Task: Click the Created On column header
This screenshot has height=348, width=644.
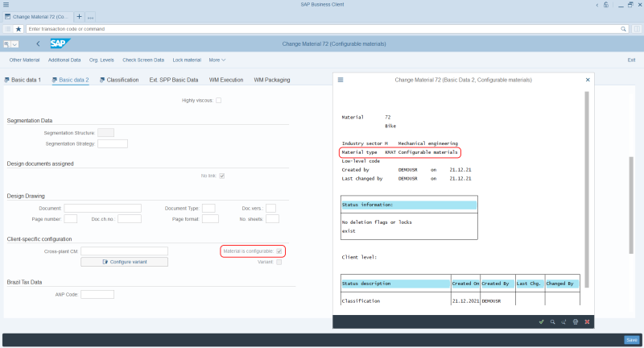Action: pos(465,284)
